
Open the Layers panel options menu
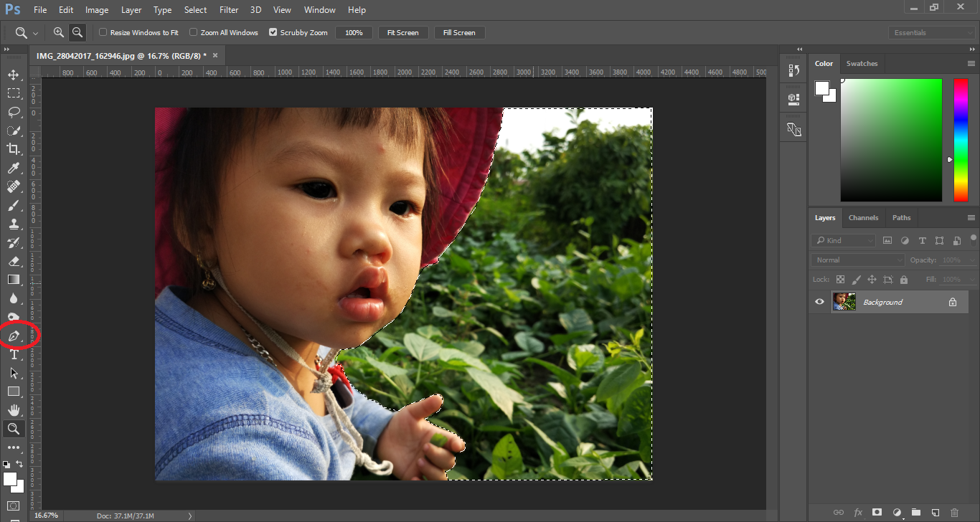click(971, 218)
